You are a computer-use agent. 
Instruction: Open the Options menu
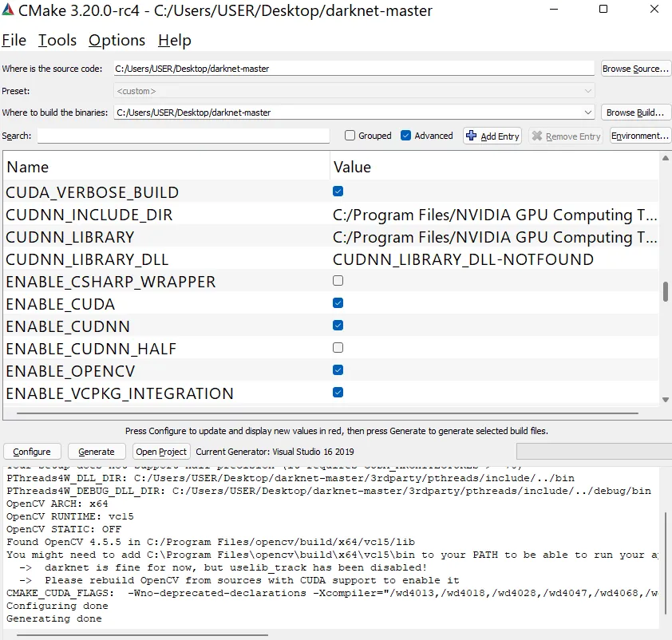point(117,40)
